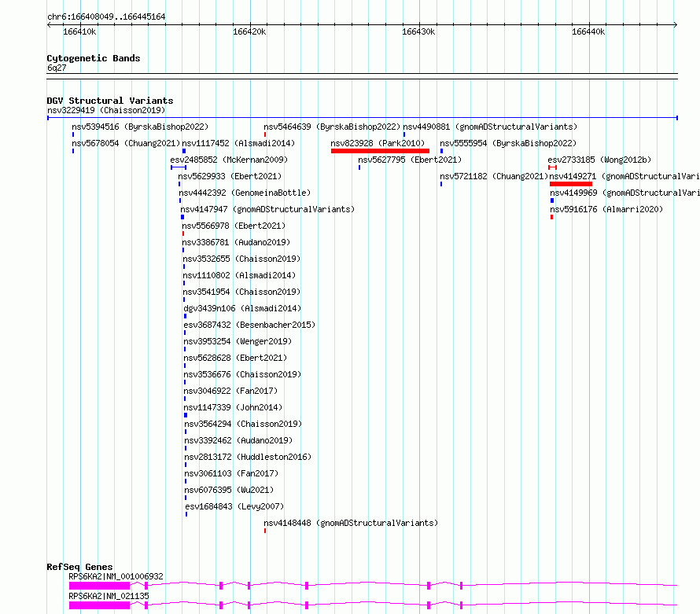
Task: Click the esv2485852 blue interval glyph
Action: 179,167
